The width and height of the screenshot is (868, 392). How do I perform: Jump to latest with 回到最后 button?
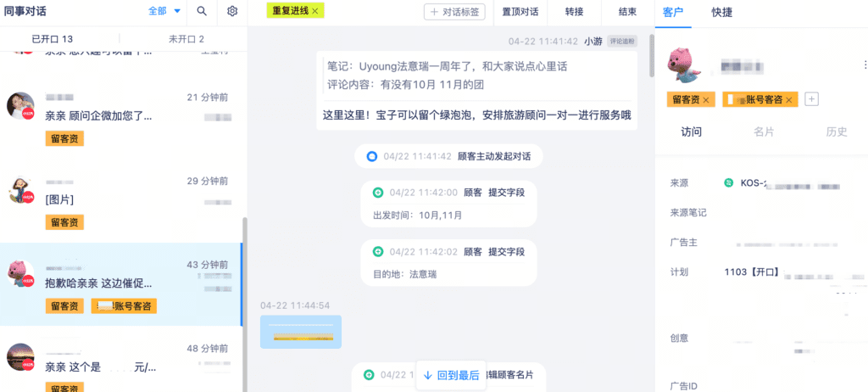pyautogui.click(x=451, y=375)
